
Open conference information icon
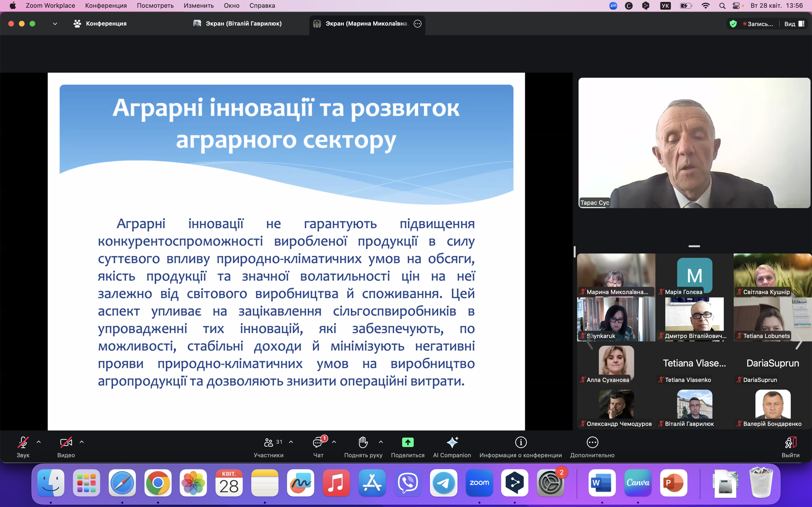521,442
